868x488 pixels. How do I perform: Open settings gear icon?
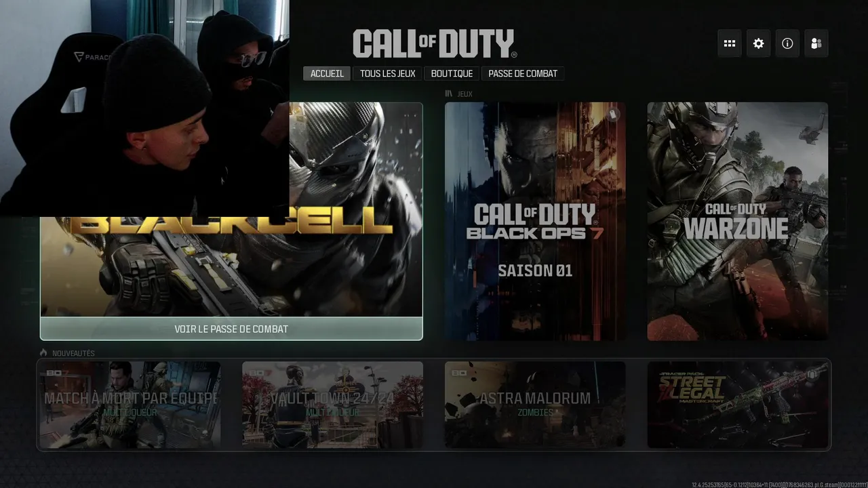point(758,43)
